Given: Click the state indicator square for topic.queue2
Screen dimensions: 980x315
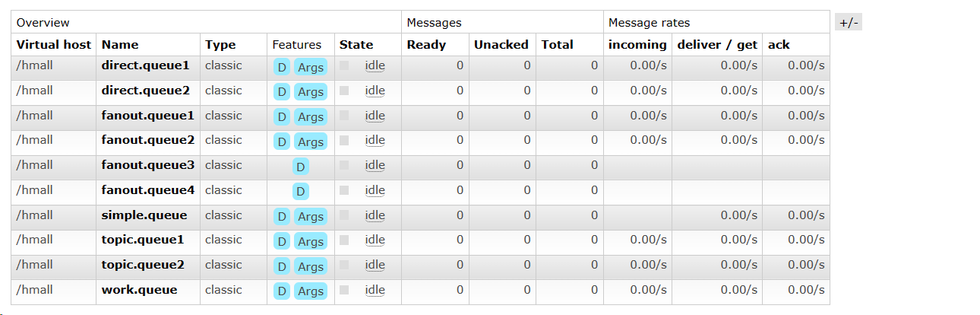Looking at the screenshot, I should [x=344, y=266].
